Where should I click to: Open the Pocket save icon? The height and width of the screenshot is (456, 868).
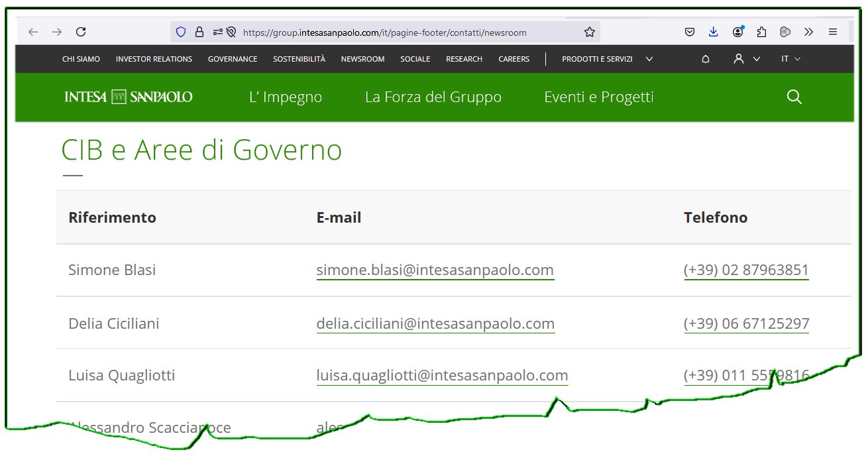click(x=690, y=32)
